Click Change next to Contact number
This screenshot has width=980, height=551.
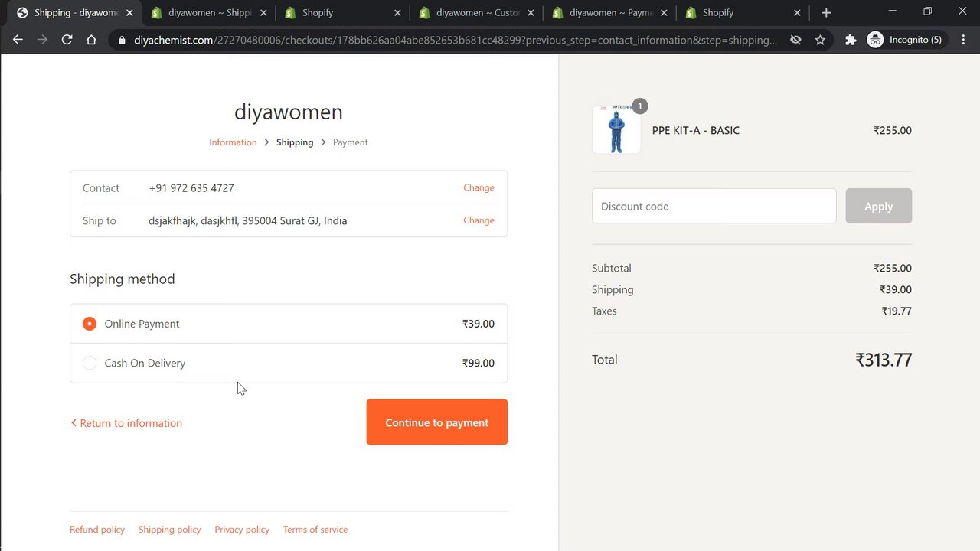pyautogui.click(x=479, y=187)
